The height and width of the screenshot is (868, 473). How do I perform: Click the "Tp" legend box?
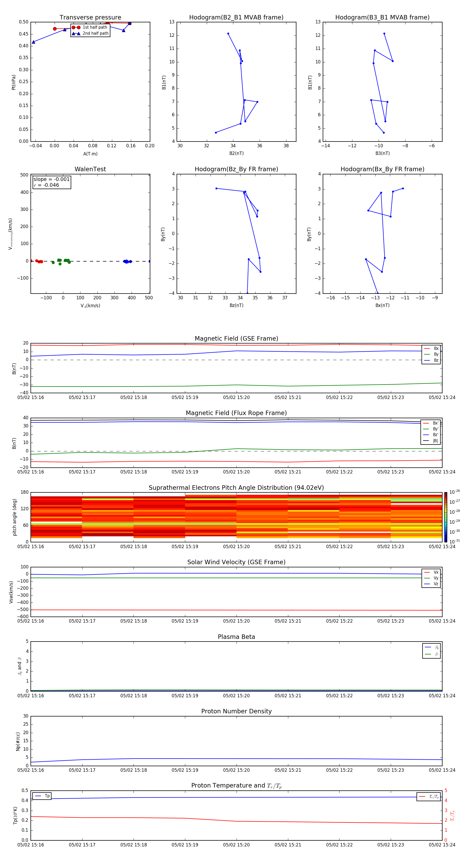(x=42, y=796)
